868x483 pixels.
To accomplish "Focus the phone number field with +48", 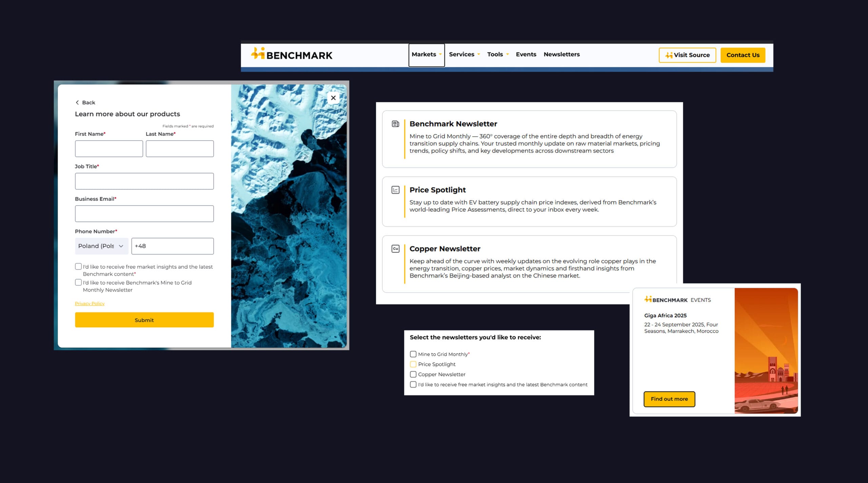I will point(173,246).
